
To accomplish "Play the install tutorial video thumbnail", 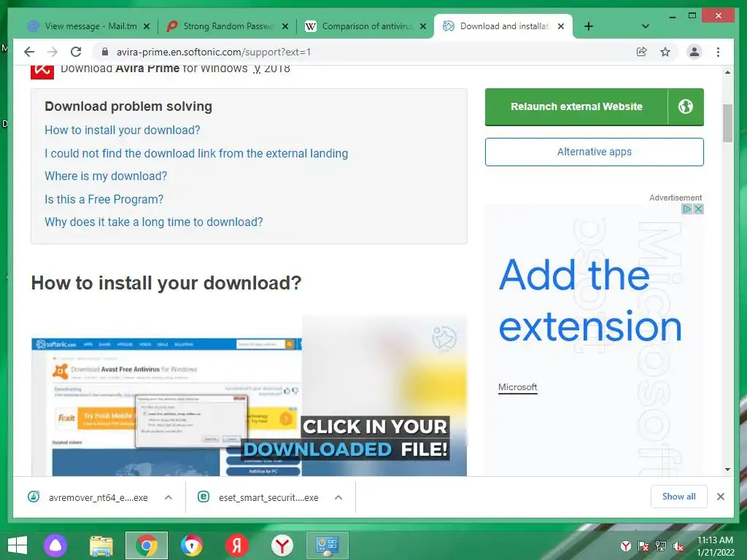I will pos(249,395).
